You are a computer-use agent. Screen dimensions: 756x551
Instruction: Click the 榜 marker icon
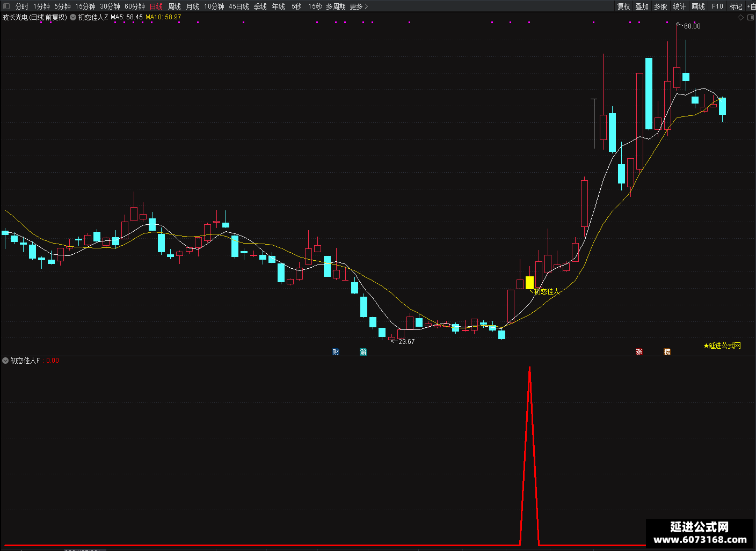pos(667,352)
